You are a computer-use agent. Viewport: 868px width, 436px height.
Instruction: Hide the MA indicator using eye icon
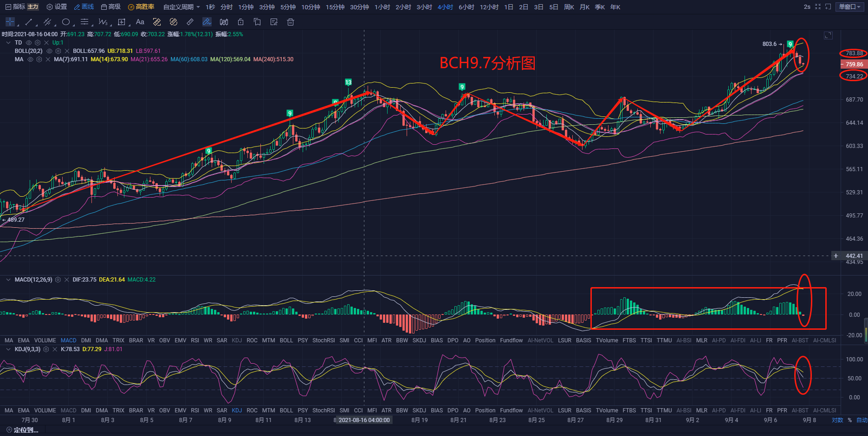tap(30, 59)
